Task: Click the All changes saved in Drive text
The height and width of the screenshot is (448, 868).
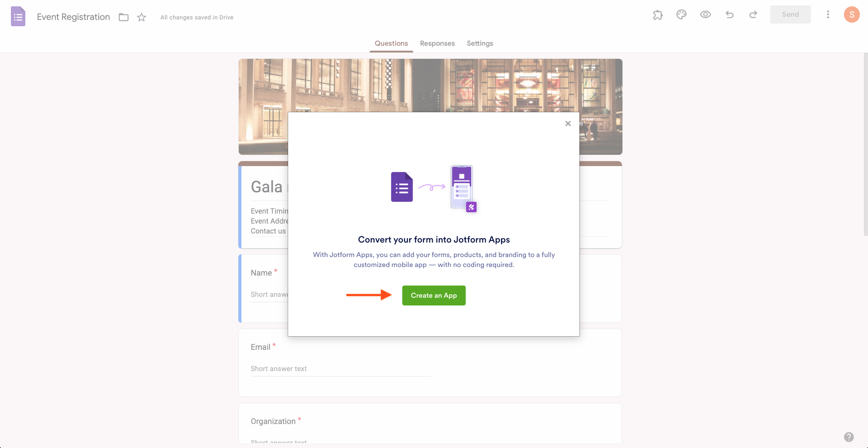Action: click(197, 17)
